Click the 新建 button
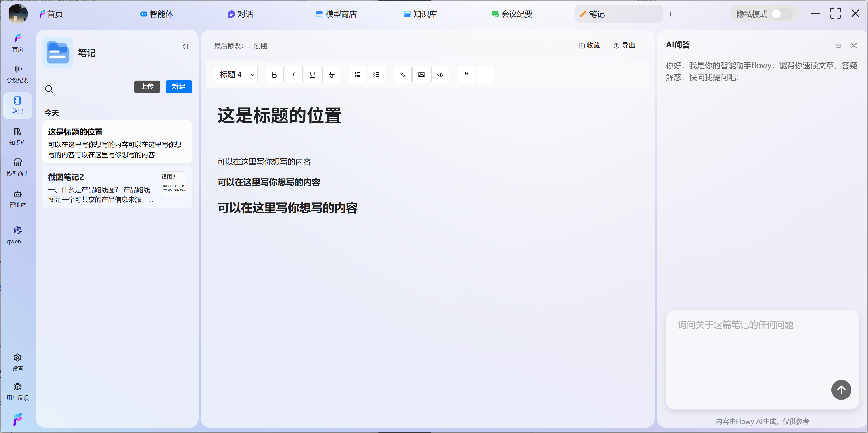Viewport: 868px width, 433px height. pos(178,87)
